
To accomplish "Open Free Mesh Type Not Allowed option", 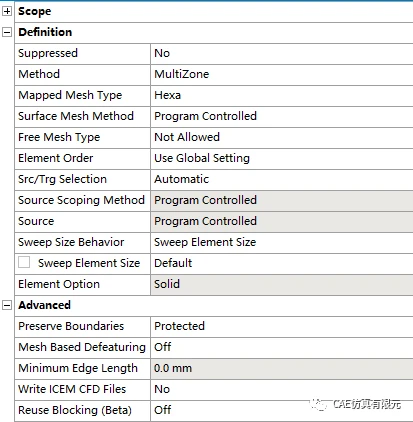I will (x=282, y=137).
